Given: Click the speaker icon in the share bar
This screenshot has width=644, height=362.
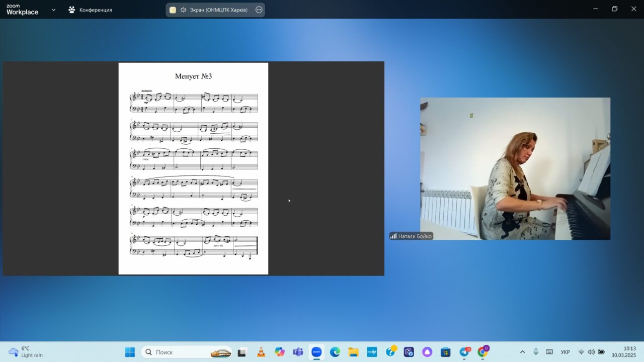Looking at the screenshot, I should pos(184,10).
